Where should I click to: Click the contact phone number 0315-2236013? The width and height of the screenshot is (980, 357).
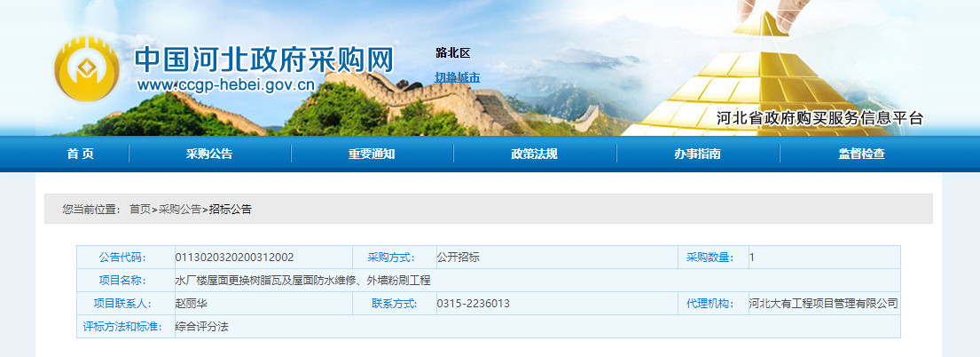[x=473, y=304]
